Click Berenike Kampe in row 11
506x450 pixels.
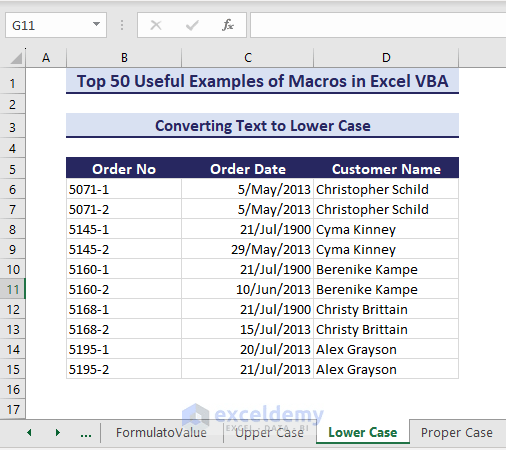coord(386,289)
